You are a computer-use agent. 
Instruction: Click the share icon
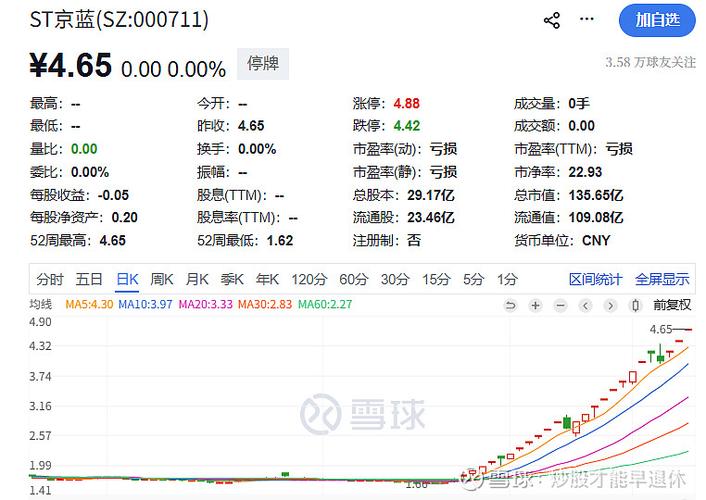coord(552,20)
